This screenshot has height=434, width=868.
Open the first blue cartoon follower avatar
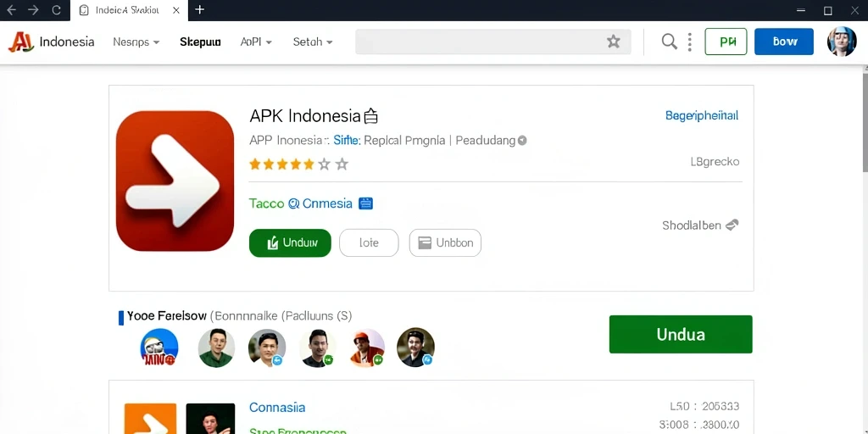point(159,348)
